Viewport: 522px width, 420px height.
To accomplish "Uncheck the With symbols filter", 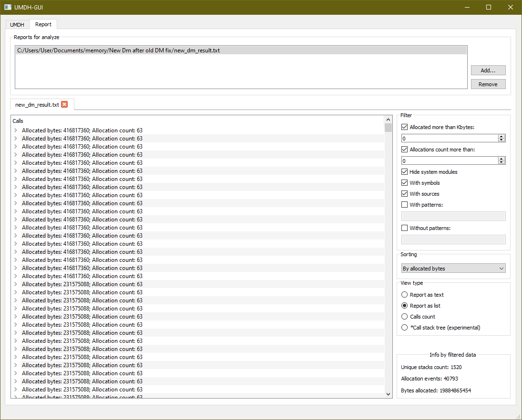I will 404,182.
